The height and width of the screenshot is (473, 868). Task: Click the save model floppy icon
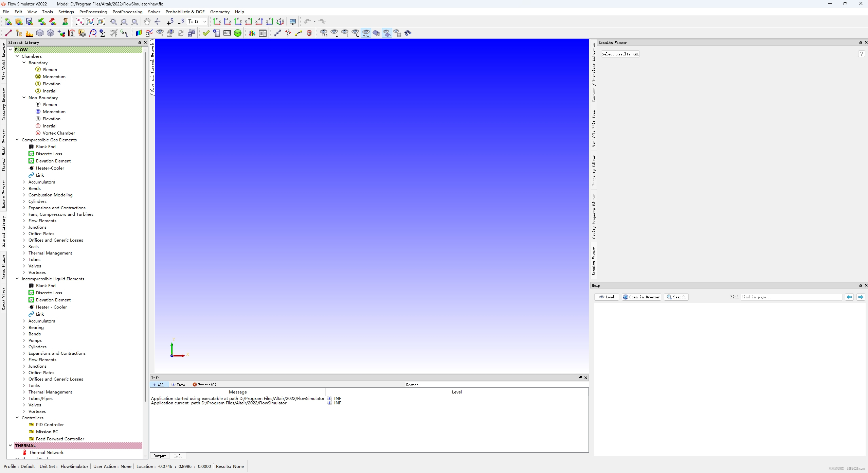click(x=30, y=22)
